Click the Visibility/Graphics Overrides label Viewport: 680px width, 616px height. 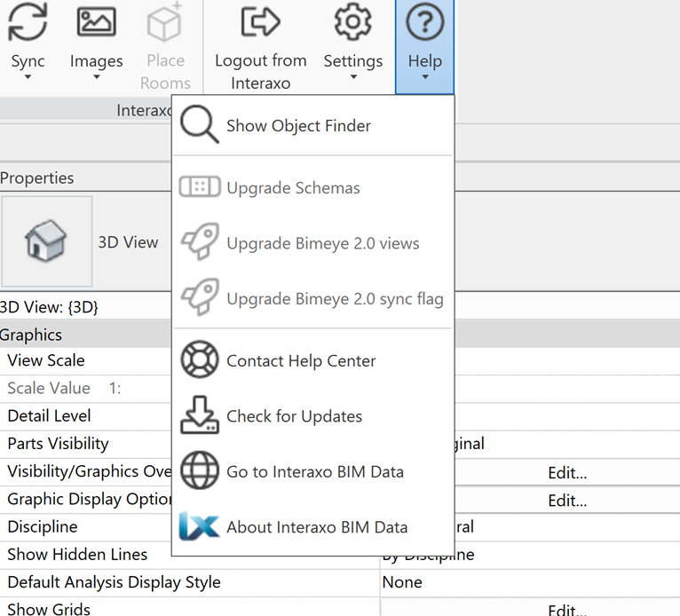coord(90,471)
